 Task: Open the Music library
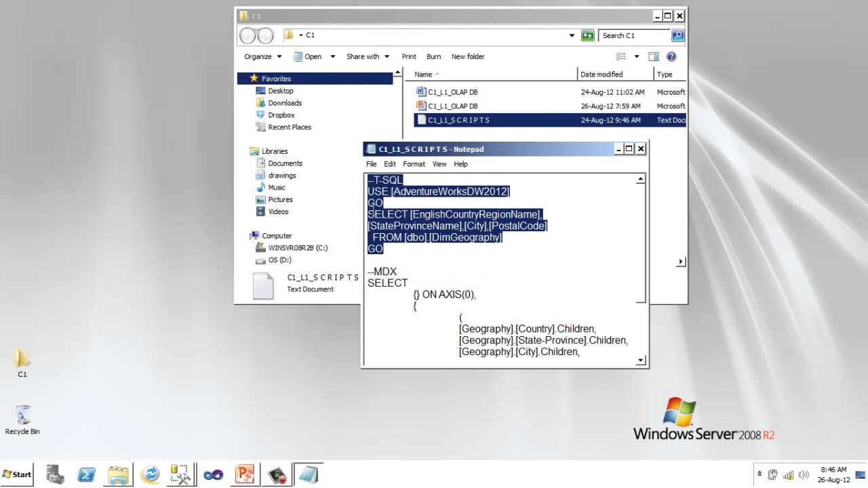pos(277,188)
